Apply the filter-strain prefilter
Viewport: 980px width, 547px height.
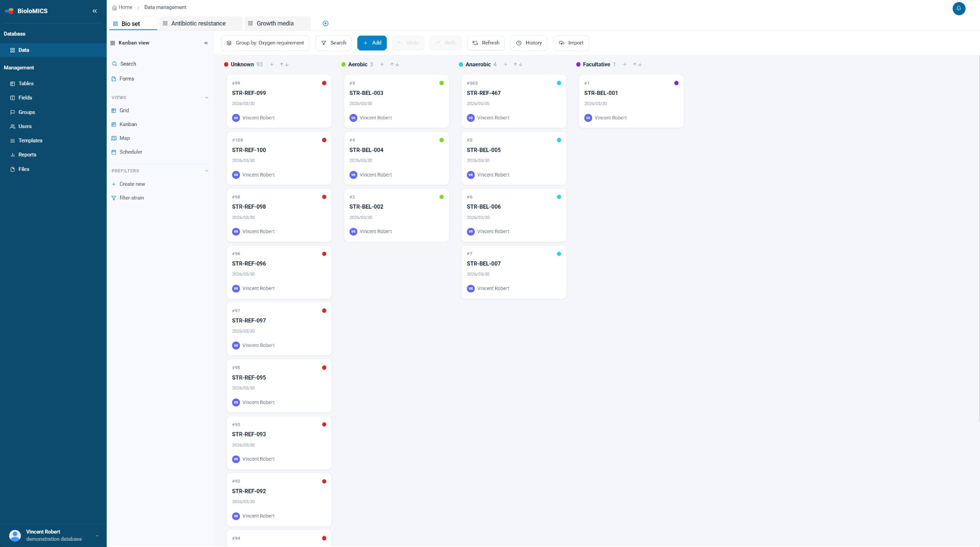tap(132, 198)
